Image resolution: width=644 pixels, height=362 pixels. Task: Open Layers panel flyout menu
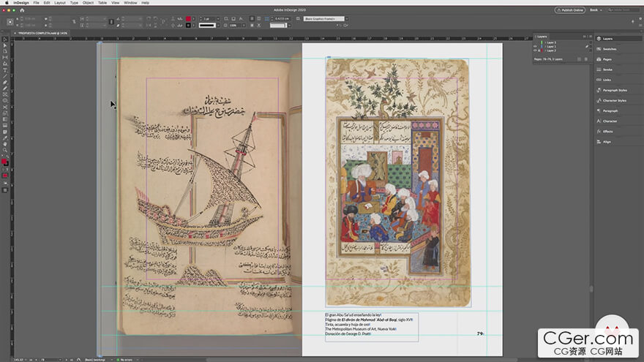click(591, 37)
